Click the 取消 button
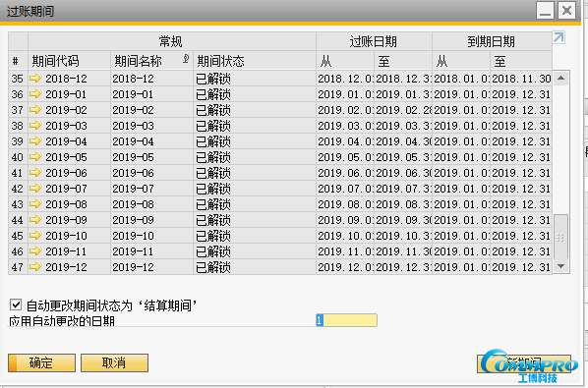The width and height of the screenshot is (588, 388). point(114,362)
